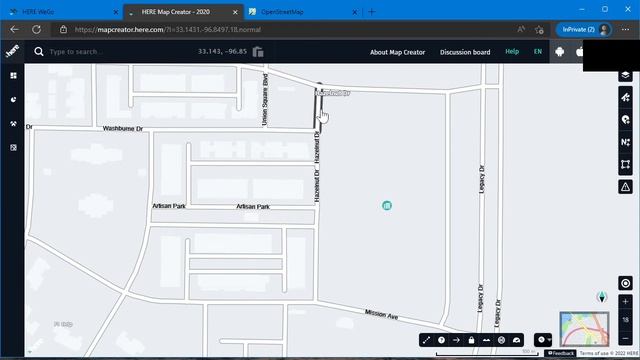Click the browser address bar URL
640x360 pixels.
[x=167, y=30]
